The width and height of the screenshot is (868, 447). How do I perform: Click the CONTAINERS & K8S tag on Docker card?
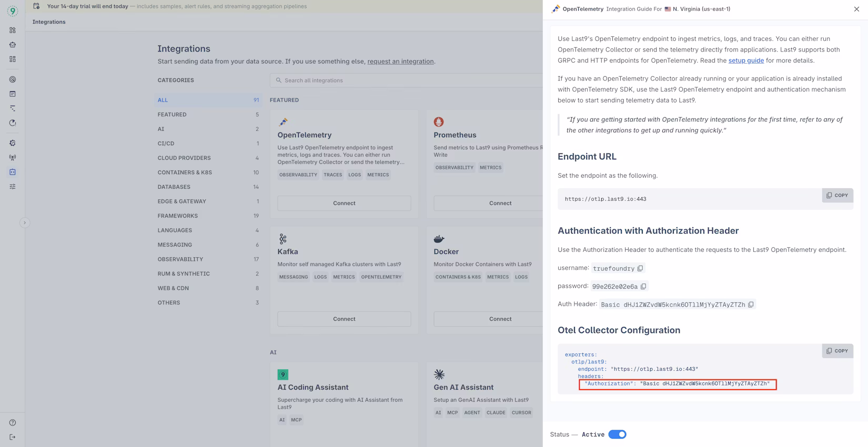(x=458, y=277)
